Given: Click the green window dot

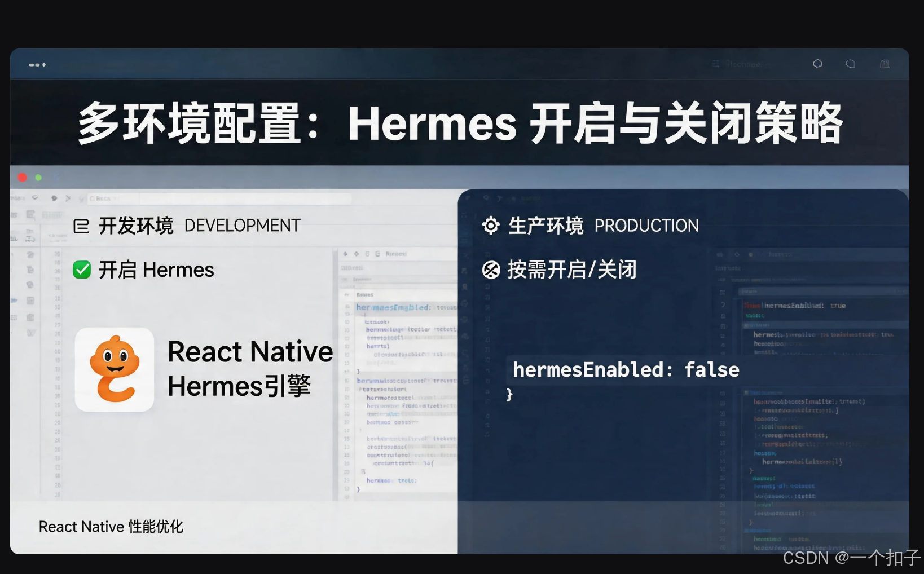Looking at the screenshot, I should tap(38, 178).
